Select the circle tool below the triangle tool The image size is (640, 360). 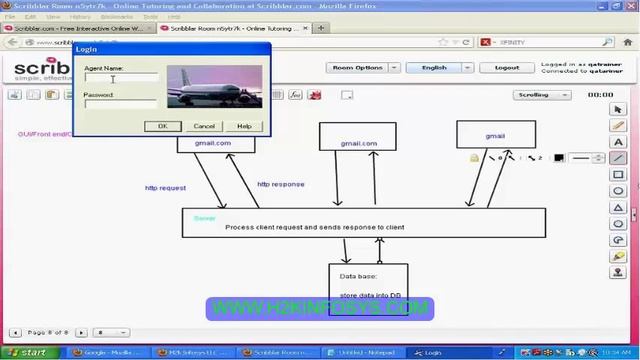pos(618,224)
